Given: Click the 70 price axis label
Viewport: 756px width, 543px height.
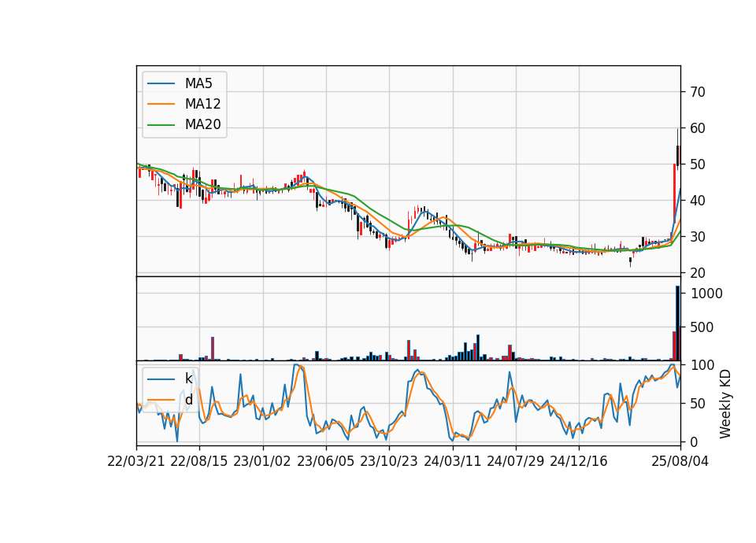Looking at the screenshot, I should tap(698, 92).
